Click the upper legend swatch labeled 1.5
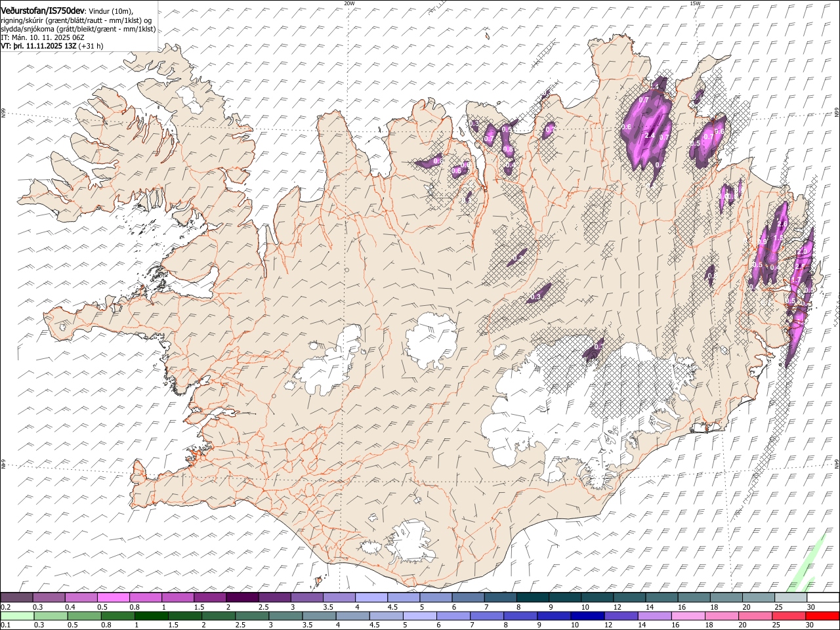This screenshot has width=840, height=630. (x=210, y=598)
